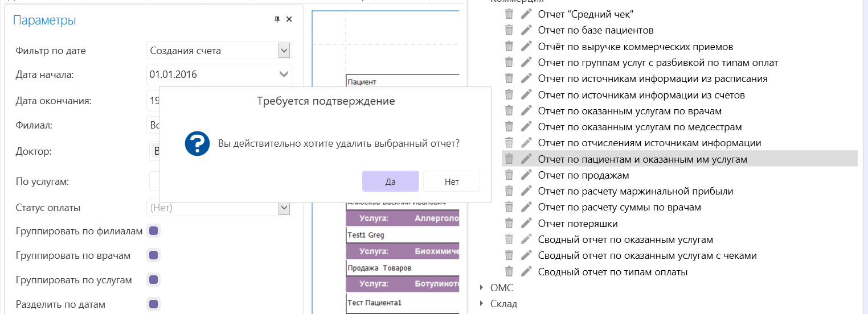The width and height of the screenshot is (868, 314).
Task: Open Отчет по отчислениям источникам информации
Action: click(649, 143)
